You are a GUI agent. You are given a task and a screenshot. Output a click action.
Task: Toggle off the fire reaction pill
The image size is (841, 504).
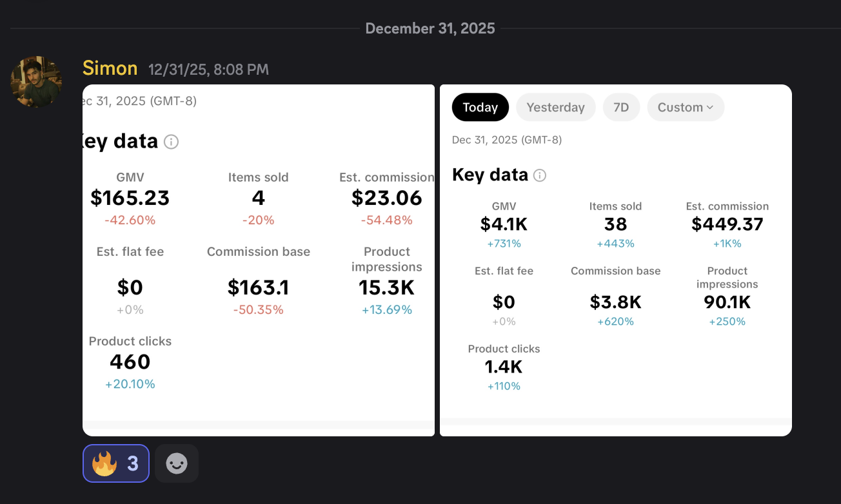pos(115,463)
